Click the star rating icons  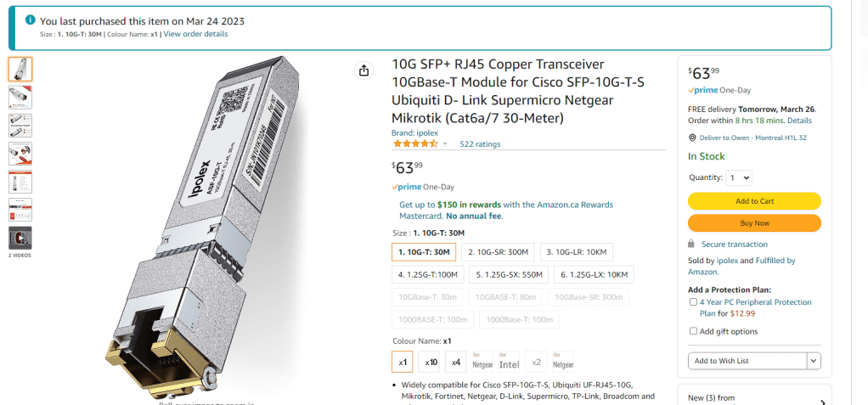tap(415, 143)
